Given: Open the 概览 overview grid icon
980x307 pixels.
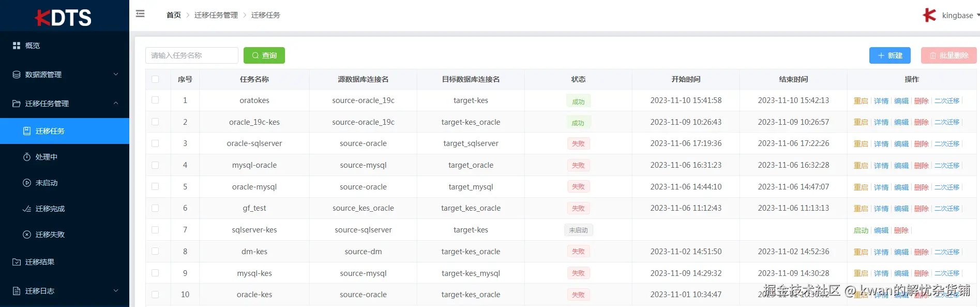Looking at the screenshot, I should 17,46.
